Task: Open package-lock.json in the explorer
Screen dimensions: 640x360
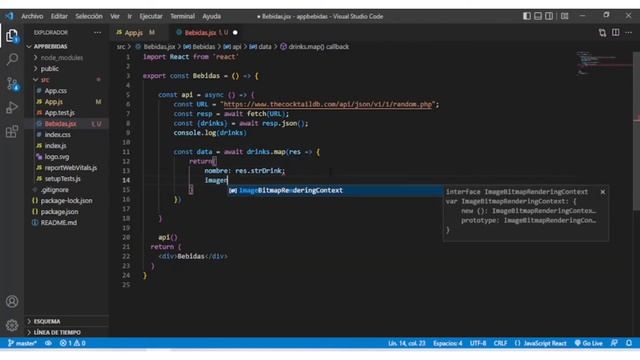Action: [x=67, y=201]
